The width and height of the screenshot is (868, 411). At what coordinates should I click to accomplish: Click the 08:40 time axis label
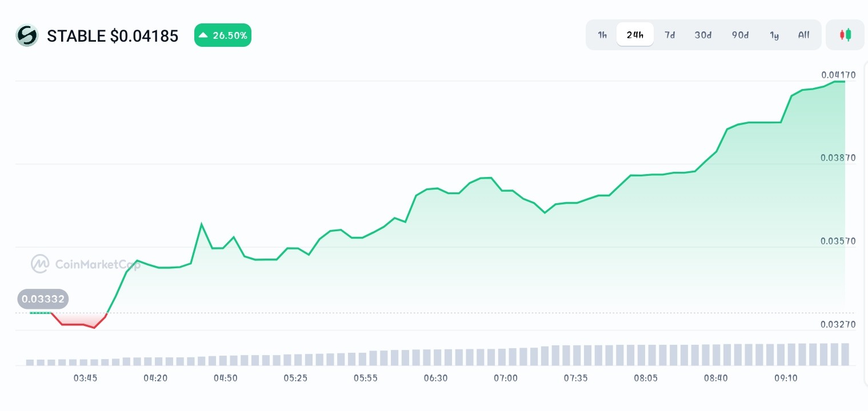716,378
